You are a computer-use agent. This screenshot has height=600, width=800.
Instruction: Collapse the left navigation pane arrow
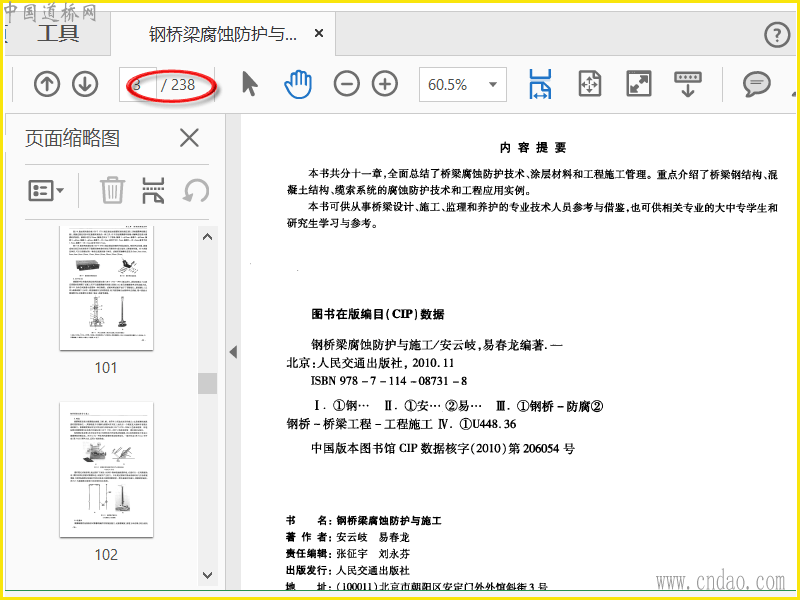tap(233, 352)
